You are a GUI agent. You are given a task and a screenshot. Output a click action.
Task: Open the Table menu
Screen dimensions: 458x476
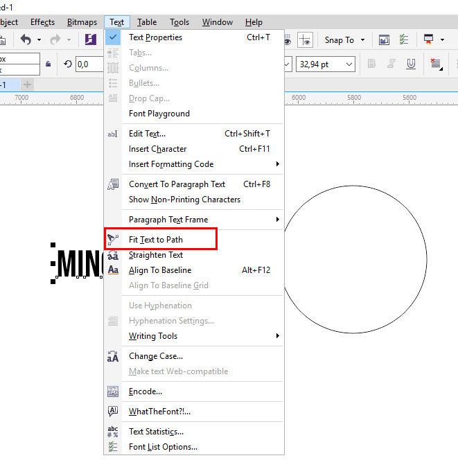click(147, 22)
